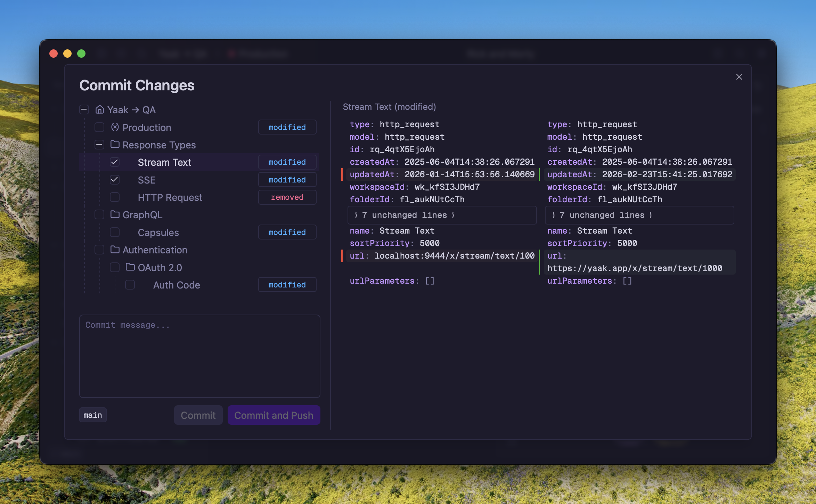The image size is (816, 504).
Task: Toggle the Response Types folder partial checkbox
Action: click(x=99, y=145)
